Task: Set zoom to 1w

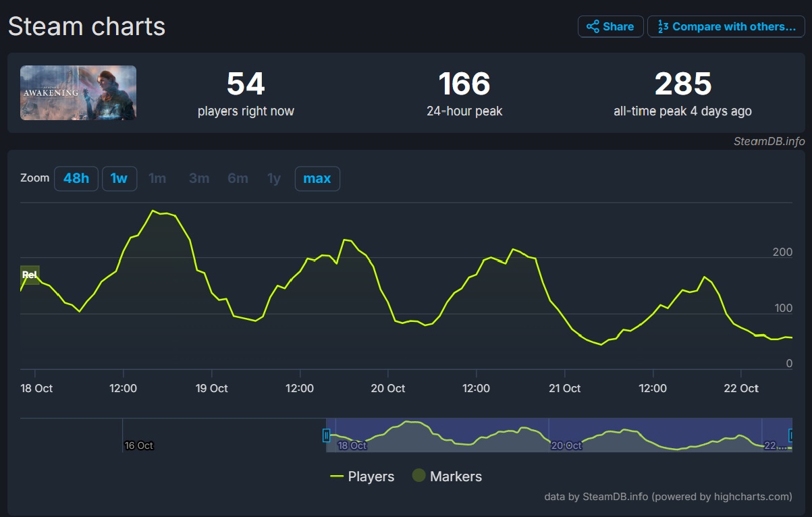Action: pos(119,179)
